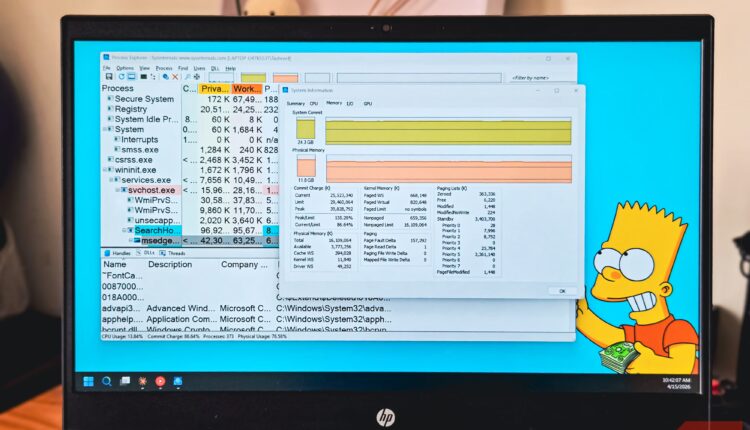Click the System Information window title icon

coord(285,90)
